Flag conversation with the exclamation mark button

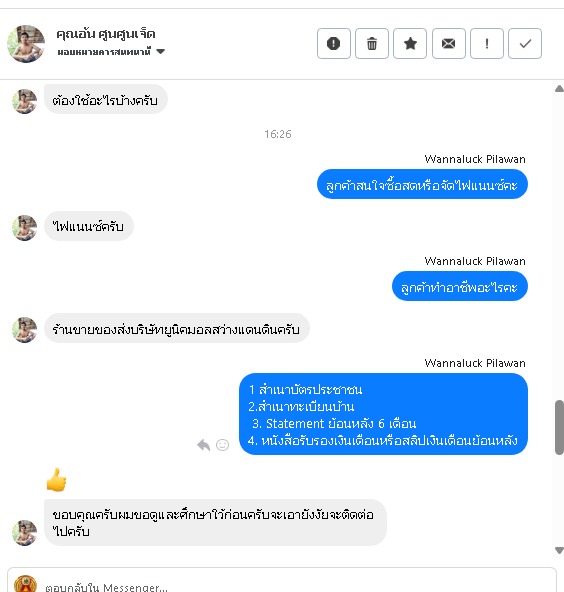[x=487, y=43]
